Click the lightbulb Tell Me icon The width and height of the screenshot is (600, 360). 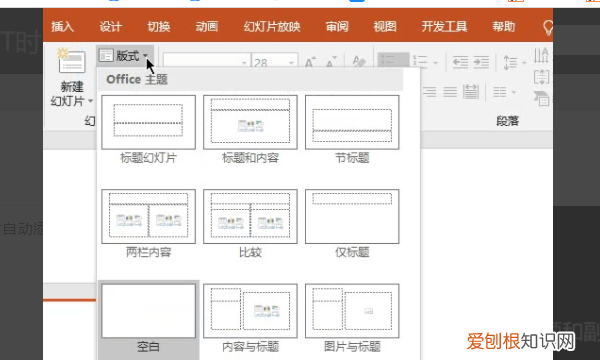coord(548,28)
